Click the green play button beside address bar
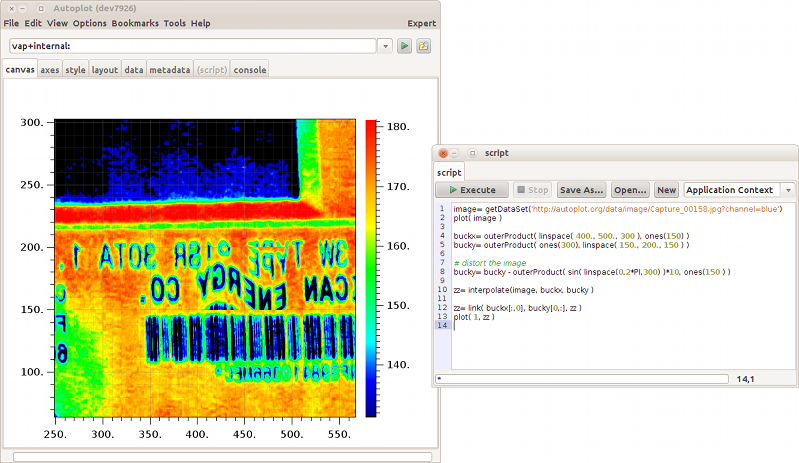 [405, 46]
